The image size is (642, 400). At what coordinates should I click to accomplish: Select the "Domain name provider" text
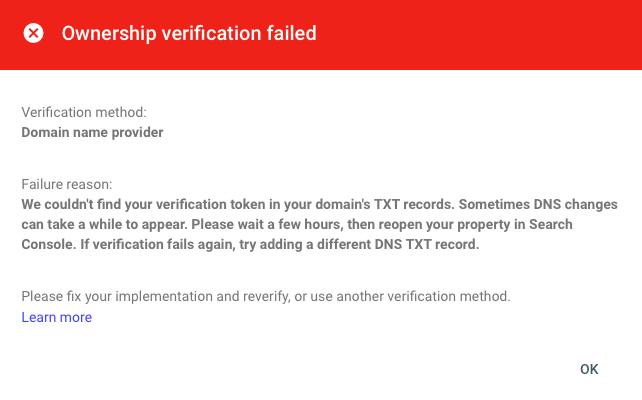point(92,131)
